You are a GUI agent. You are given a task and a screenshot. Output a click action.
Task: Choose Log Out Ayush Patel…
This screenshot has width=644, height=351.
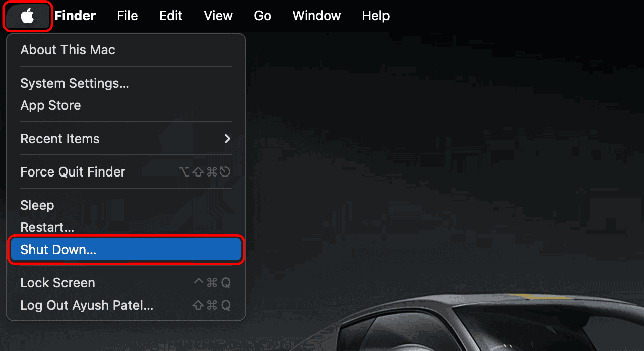tap(125, 305)
